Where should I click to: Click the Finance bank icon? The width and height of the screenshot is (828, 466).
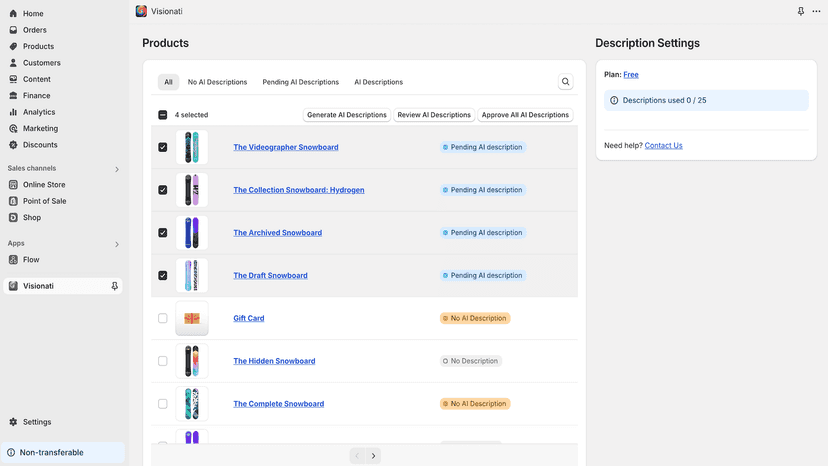tap(13, 96)
